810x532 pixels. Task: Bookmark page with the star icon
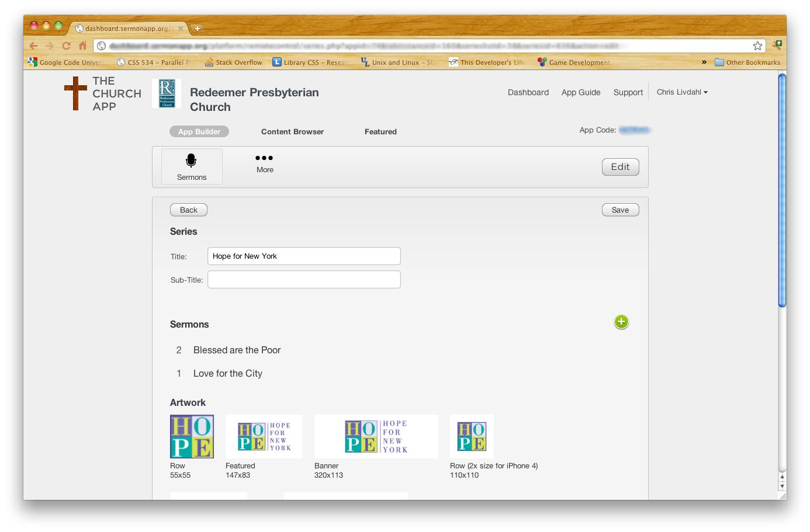[x=757, y=46]
